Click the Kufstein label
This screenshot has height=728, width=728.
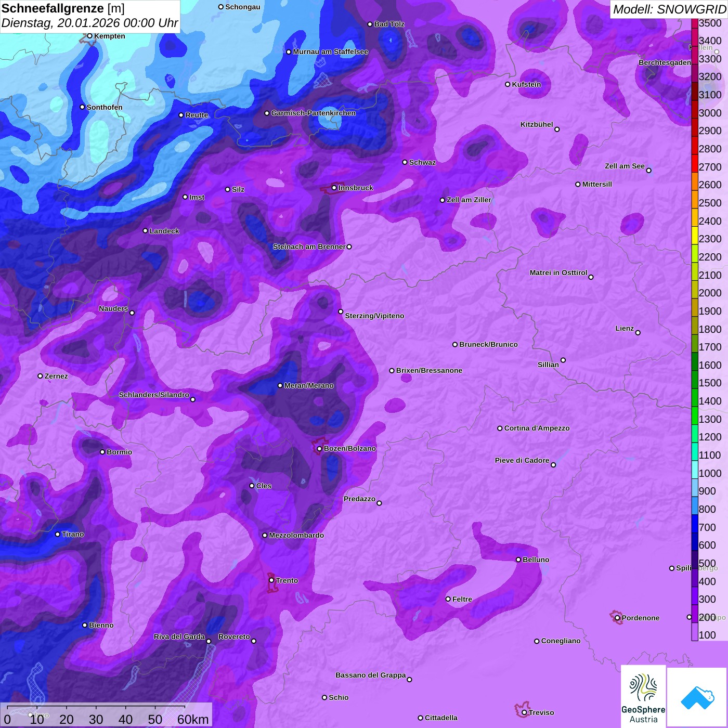click(x=526, y=84)
